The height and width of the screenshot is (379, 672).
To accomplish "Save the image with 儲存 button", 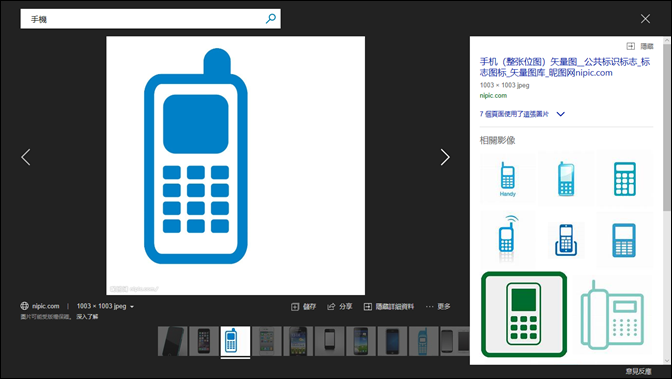I will [x=303, y=307].
